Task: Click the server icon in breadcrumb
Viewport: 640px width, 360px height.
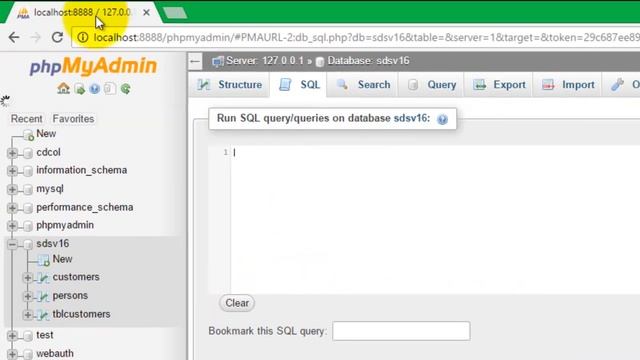Action: click(x=218, y=61)
